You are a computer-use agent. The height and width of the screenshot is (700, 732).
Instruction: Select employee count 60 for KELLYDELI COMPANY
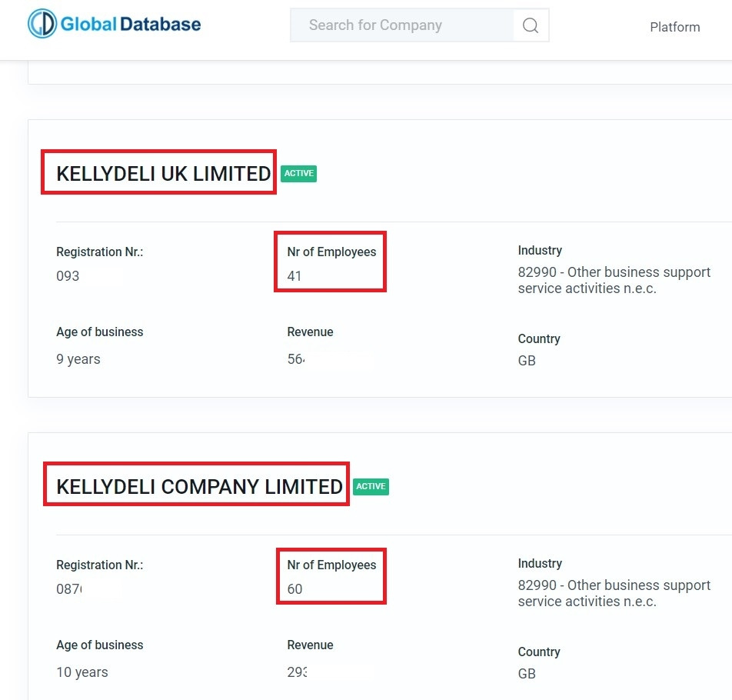pyautogui.click(x=294, y=589)
